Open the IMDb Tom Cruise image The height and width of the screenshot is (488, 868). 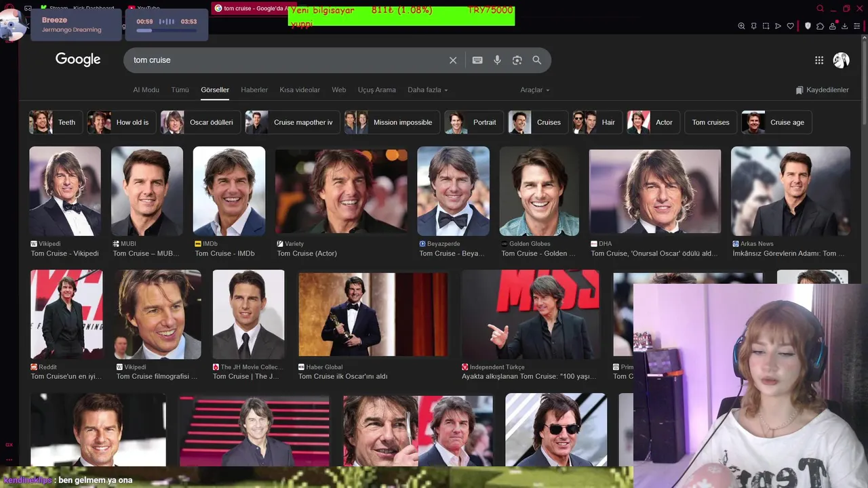pos(229,192)
